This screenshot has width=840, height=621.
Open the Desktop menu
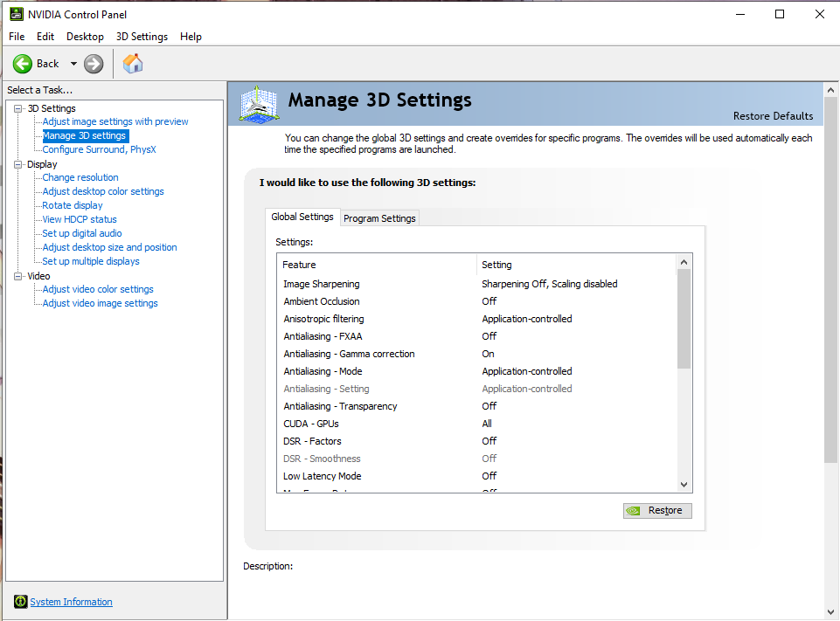85,37
